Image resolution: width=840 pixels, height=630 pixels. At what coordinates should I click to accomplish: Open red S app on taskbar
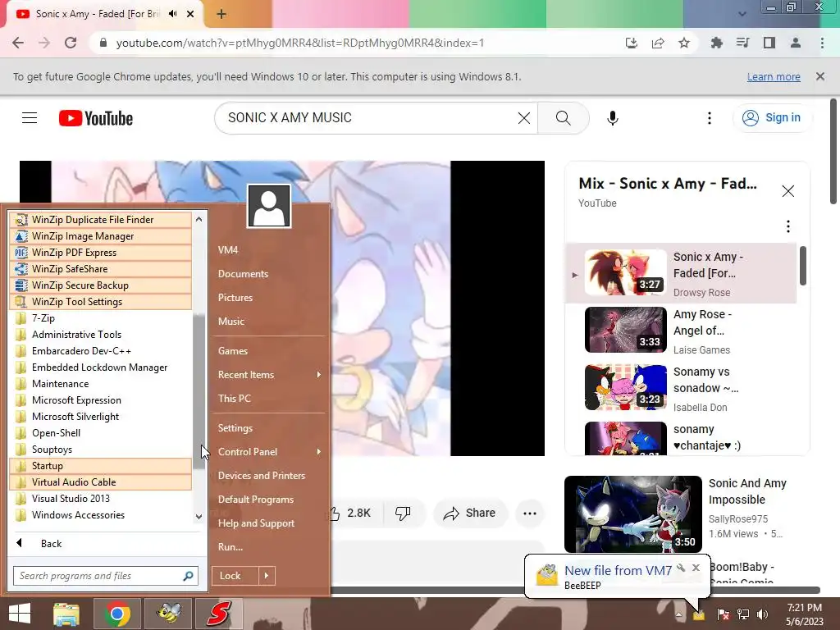[219, 614]
